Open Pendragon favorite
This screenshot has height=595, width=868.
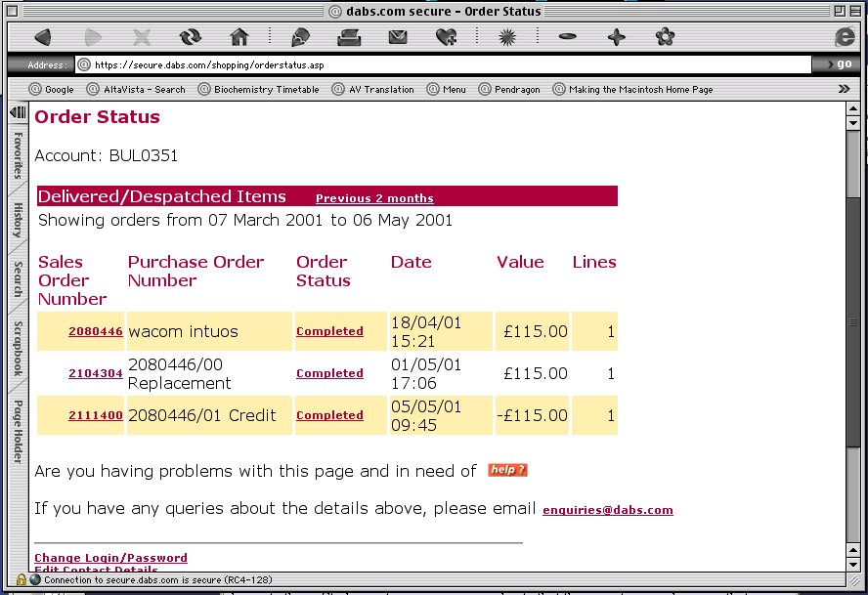pos(509,89)
